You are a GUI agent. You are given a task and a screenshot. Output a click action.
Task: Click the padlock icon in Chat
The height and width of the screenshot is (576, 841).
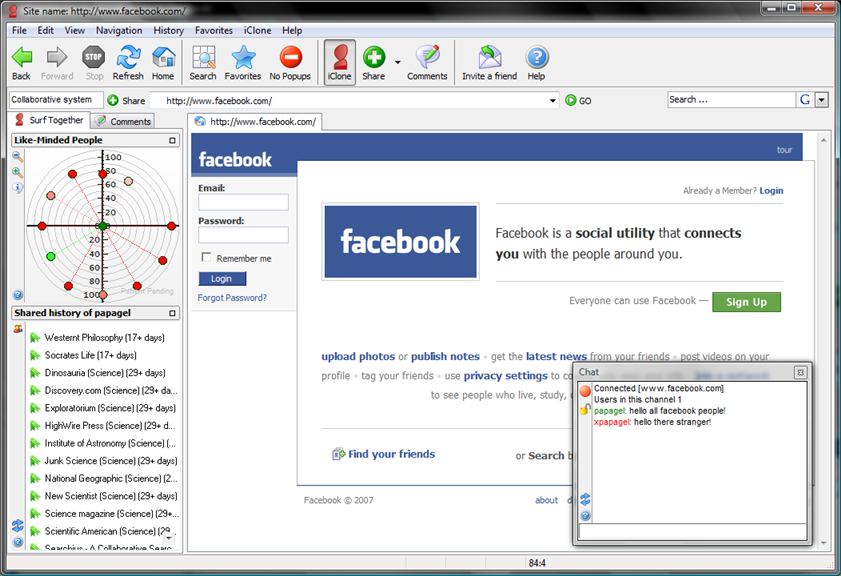point(585,410)
